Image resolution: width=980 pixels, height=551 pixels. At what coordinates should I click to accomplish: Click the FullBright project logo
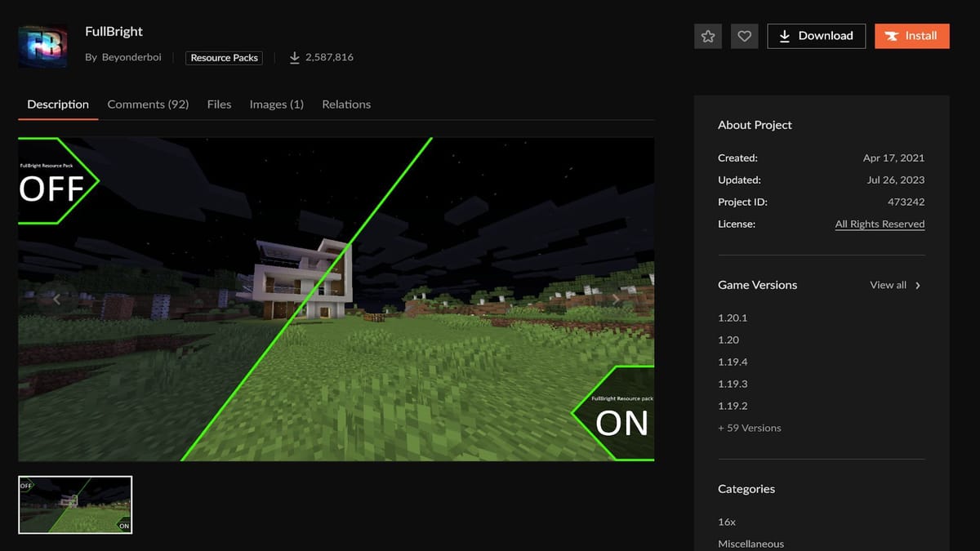[42, 46]
